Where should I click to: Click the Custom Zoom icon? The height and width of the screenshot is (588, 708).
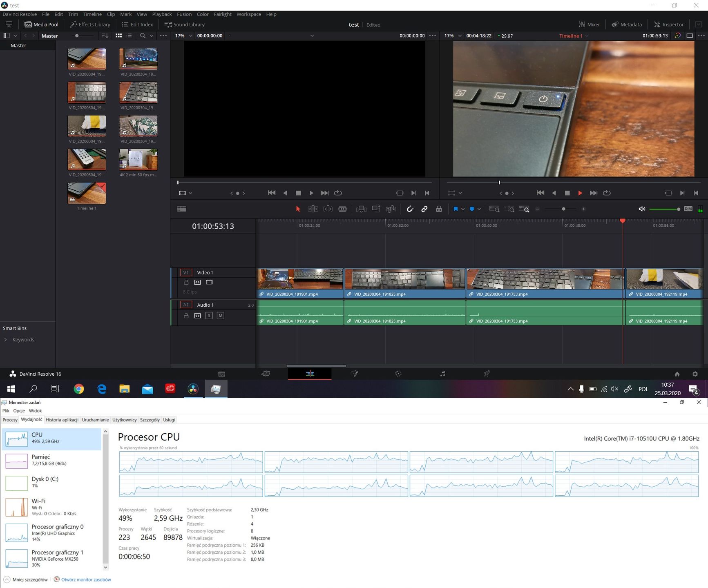[524, 209]
